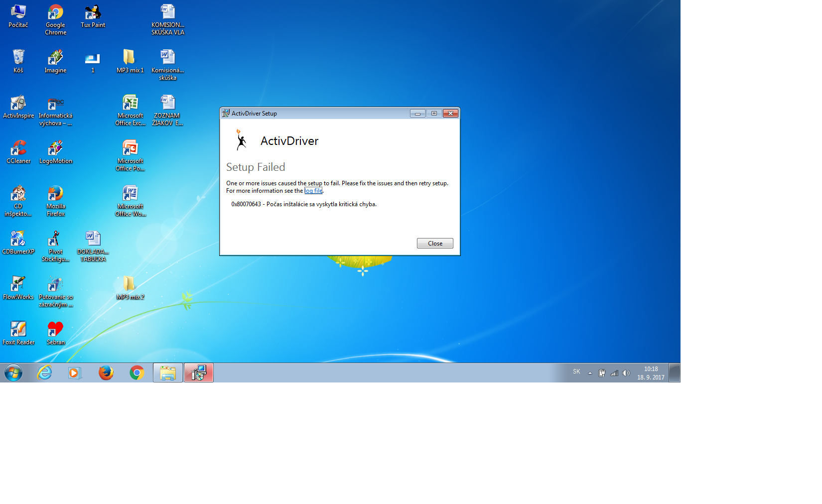Click the error code 0x80070643 message text
822x504 pixels.
[304, 204]
